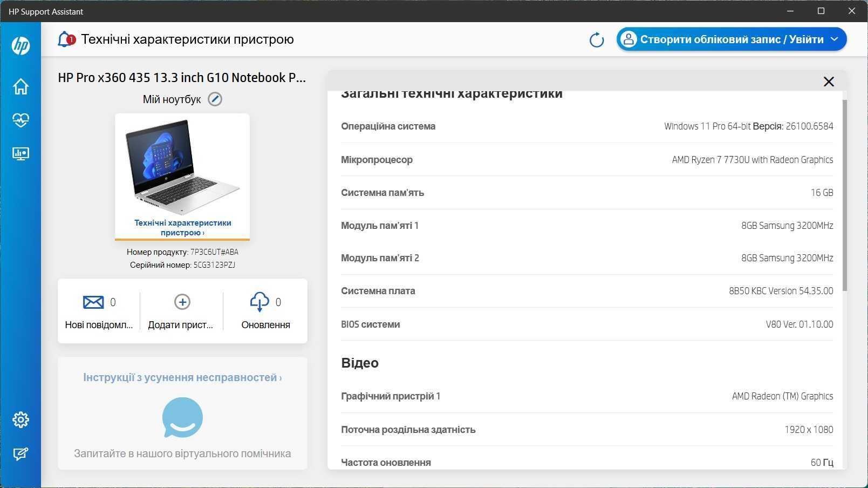Select the product number 7P3C6UT#ABA
The image size is (868, 488).
214,252
